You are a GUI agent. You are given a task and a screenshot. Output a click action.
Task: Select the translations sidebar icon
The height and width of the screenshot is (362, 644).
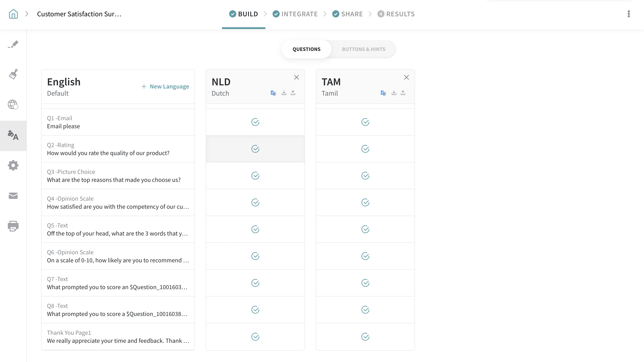(13, 135)
